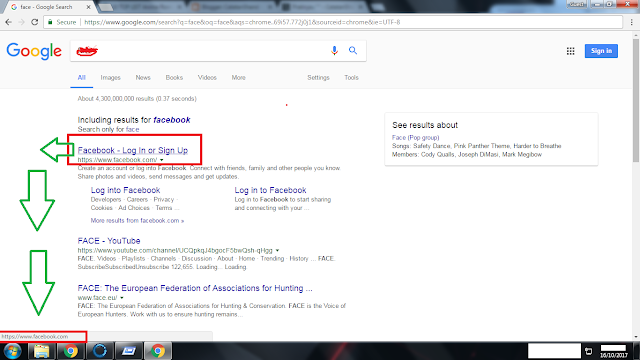Click in the address bar URL

tap(242, 22)
